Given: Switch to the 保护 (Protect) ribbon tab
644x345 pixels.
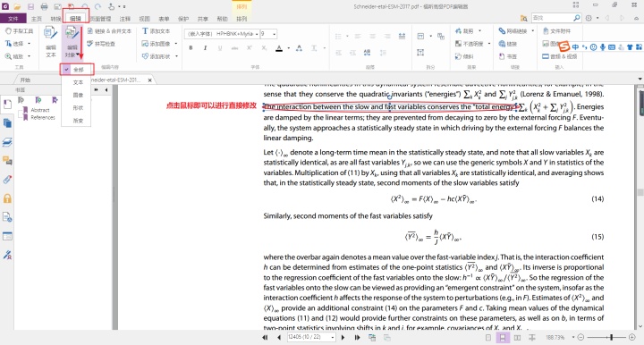Looking at the screenshot, I should click(x=183, y=19).
